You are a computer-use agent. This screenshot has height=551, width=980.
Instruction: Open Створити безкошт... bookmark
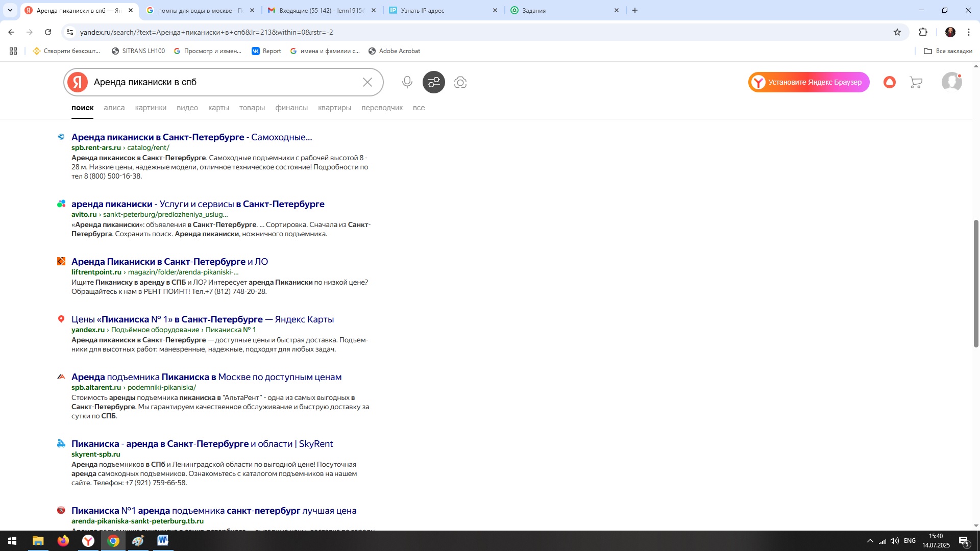click(x=66, y=51)
